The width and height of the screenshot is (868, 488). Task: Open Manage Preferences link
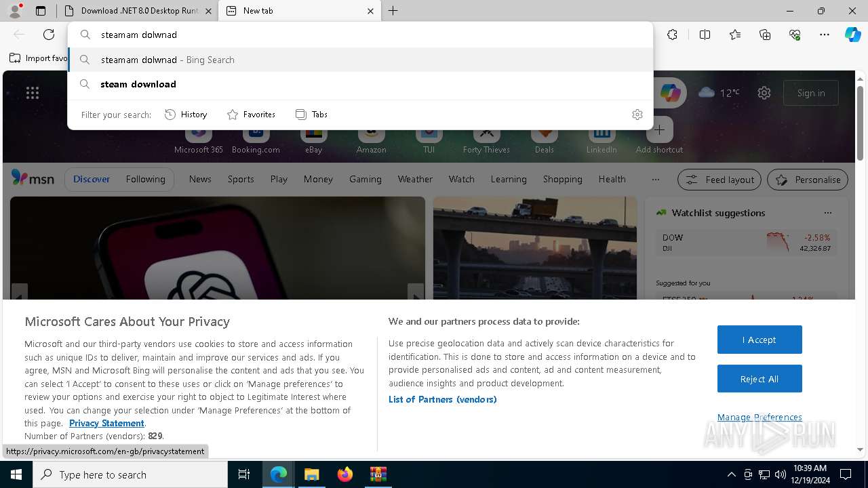pos(759,418)
